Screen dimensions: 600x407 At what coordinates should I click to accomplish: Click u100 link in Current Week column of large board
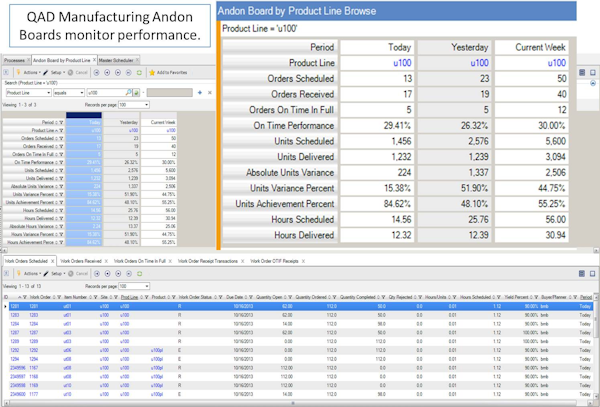[x=556, y=63]
